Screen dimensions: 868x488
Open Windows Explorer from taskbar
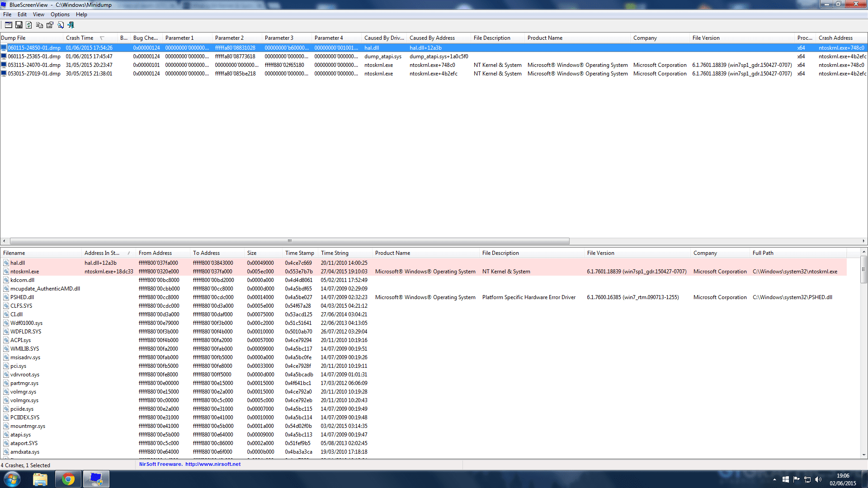tap(40, 479)
